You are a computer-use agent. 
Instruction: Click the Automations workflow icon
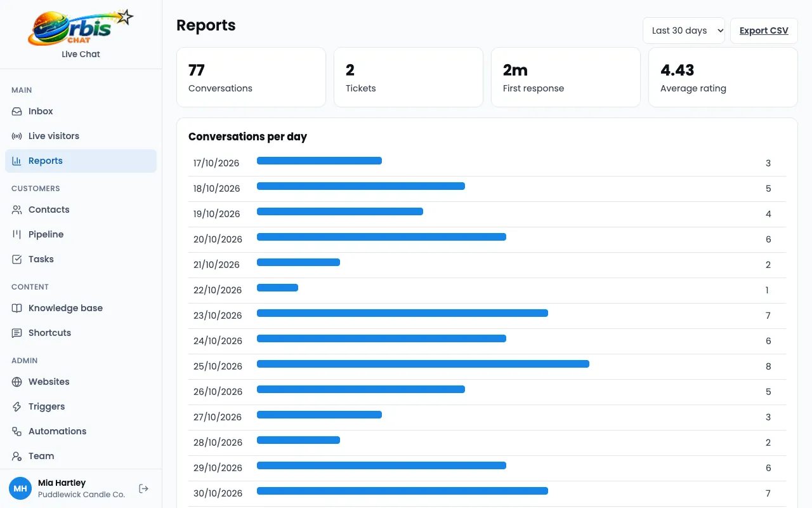pyautogui.click(x=17, y=431)
